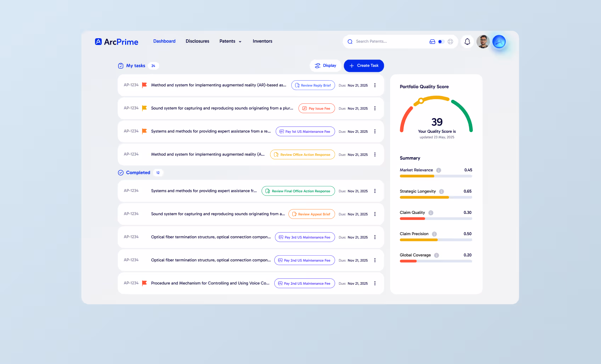Image resolution: width=601 pixels, height=364 pixels.
Task: Click the Market Relevance progress bar
Action: pyautogui.click(x=436, y=176)
